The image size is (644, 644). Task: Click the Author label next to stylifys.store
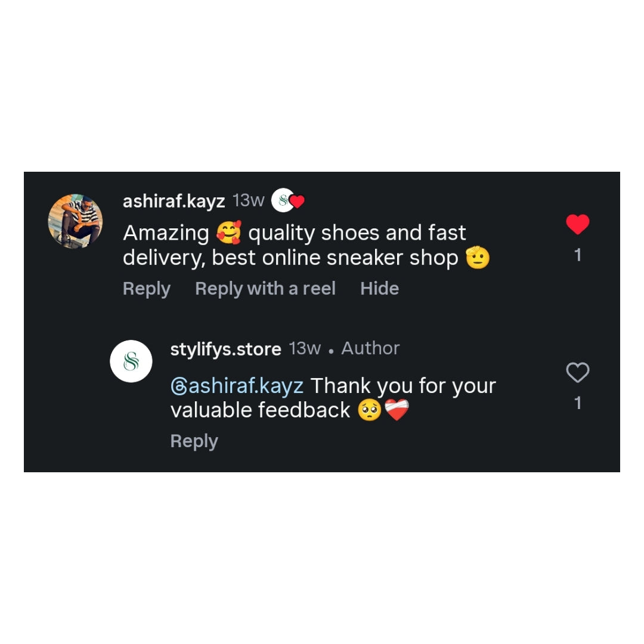[x=370, y=348]
